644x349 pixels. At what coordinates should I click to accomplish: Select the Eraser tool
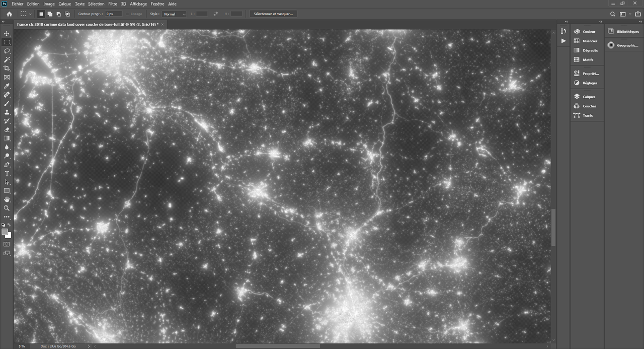click(x=7, y=129)
